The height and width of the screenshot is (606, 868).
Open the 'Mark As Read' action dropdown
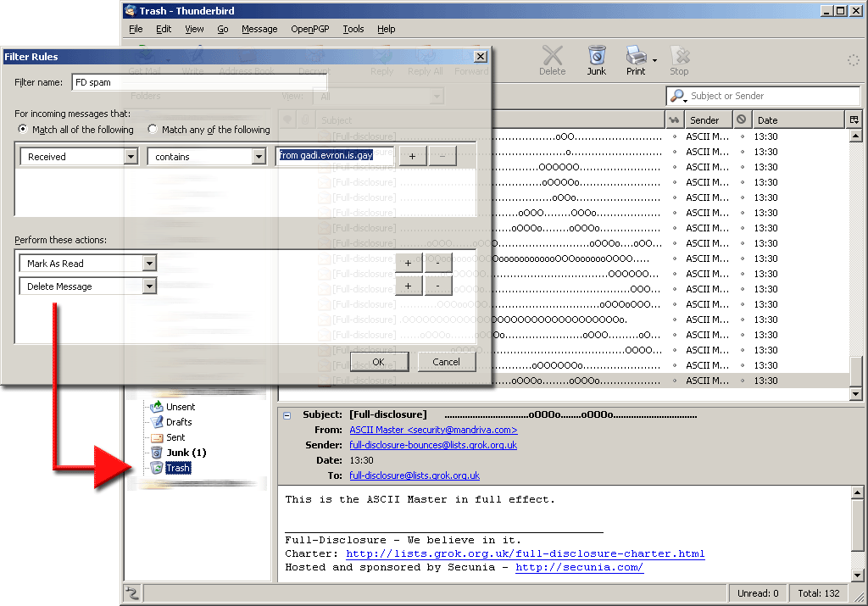(x=149, y=264)
